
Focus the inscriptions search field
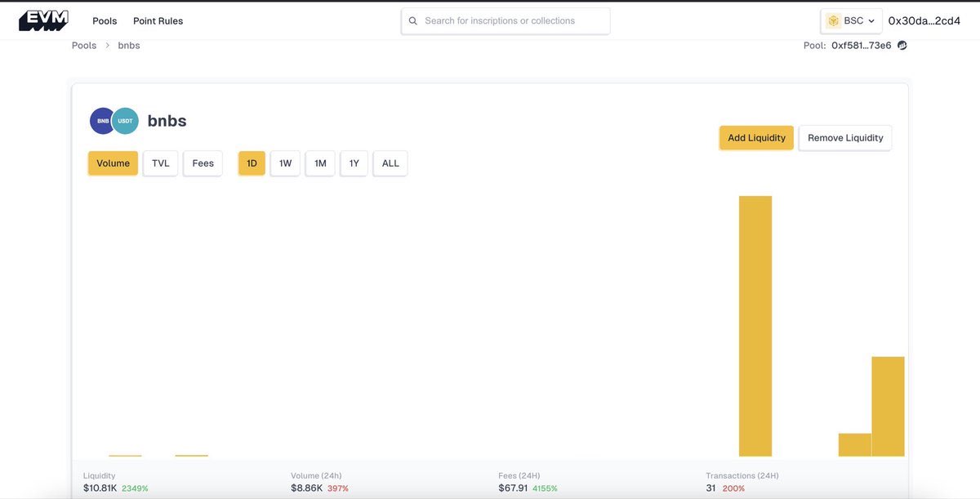pos(506,21)
